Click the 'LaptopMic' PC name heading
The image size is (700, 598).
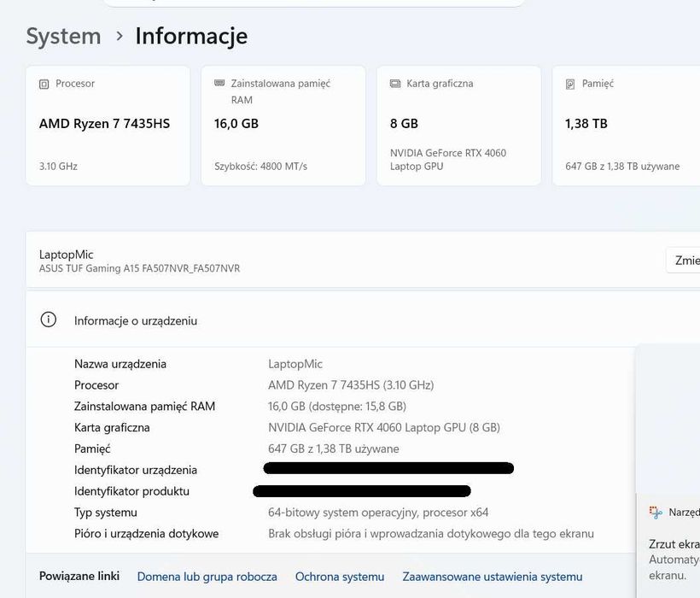[x=66, y=255]
